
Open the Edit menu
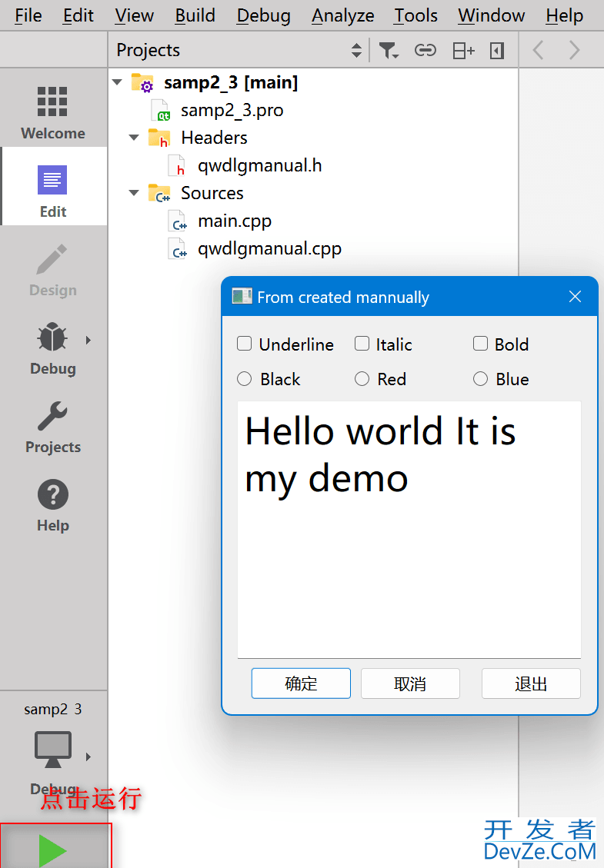pyautogui.click(x=78, y=15)
